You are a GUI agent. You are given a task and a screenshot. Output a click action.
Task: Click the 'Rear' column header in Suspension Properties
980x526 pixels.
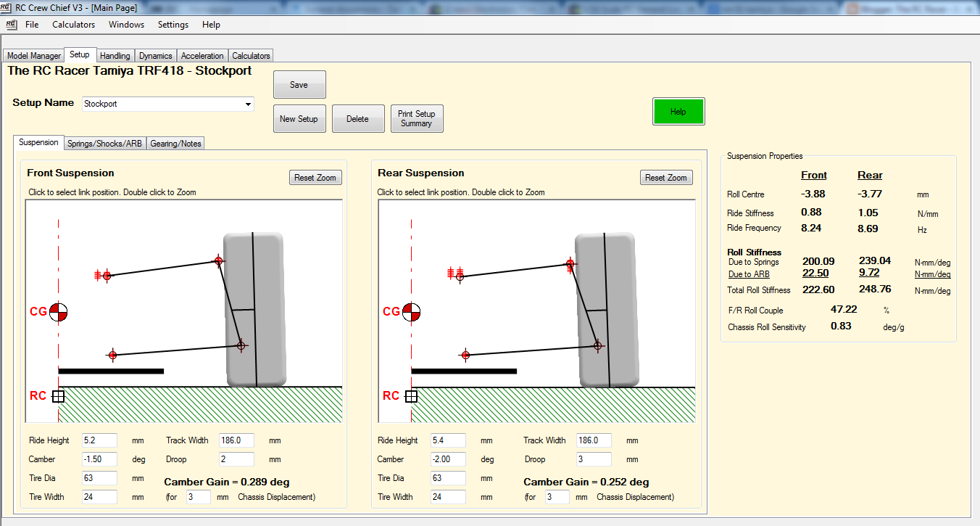[870, 176]
